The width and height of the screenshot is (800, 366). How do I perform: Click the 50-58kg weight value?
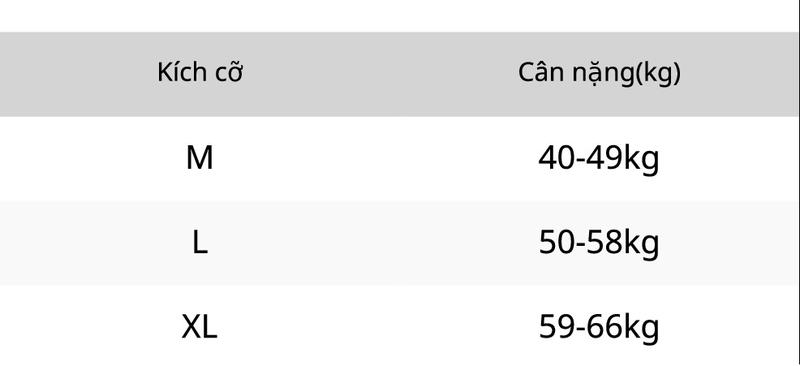point(599,244)
